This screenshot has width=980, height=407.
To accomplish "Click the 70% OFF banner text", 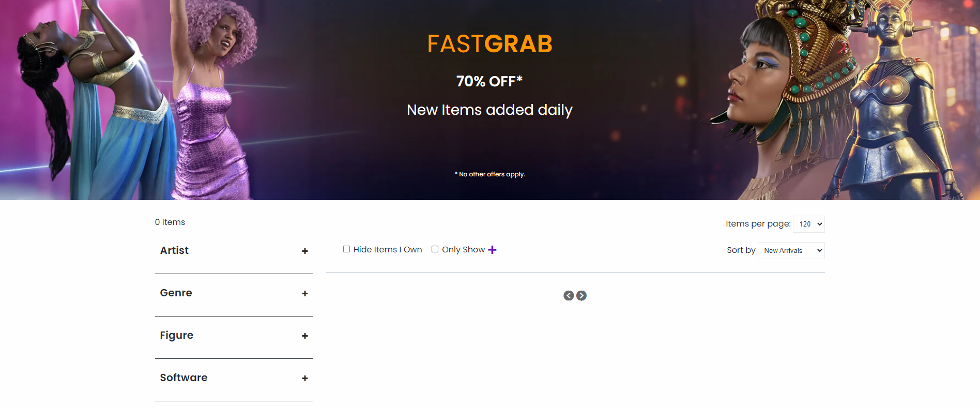I will coord(489,81).
